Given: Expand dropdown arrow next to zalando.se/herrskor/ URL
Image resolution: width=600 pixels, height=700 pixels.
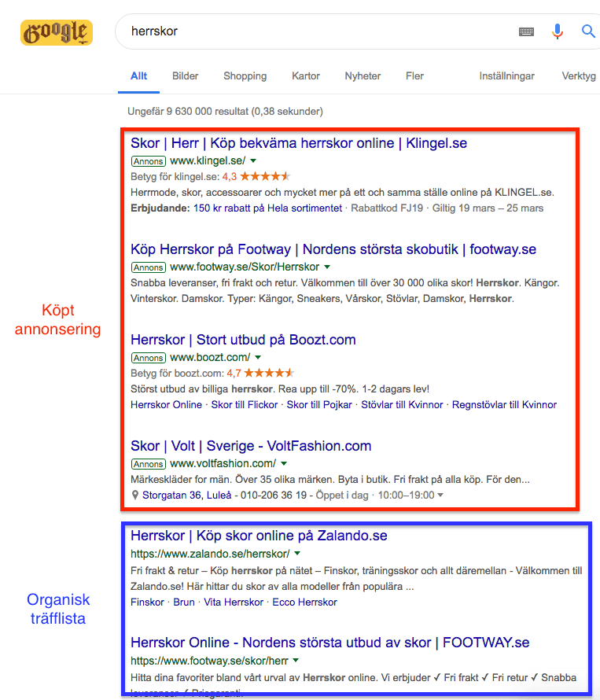Looking at the screenshot, I should point(297,554).
